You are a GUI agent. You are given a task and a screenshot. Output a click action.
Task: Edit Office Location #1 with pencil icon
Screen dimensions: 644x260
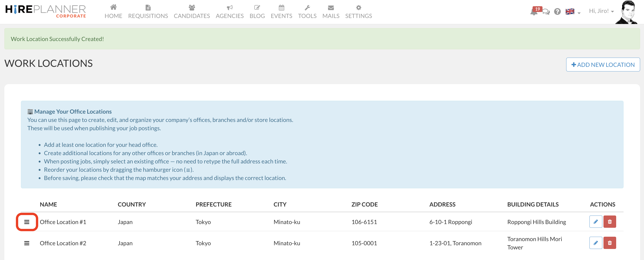click(595, 222)
